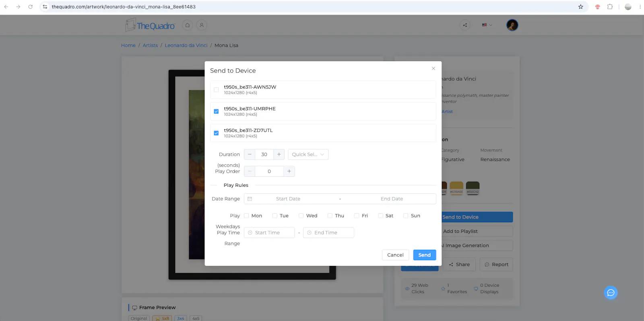644x321 pixels.
Task: Click Add to Playlist button
Action: 477,231
